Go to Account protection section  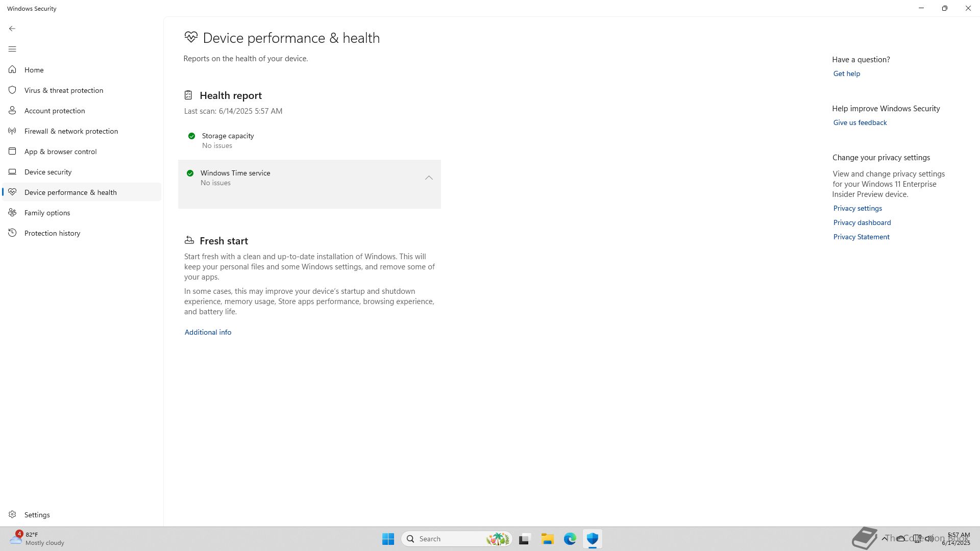pyautogui.click(x=55, y=111)
